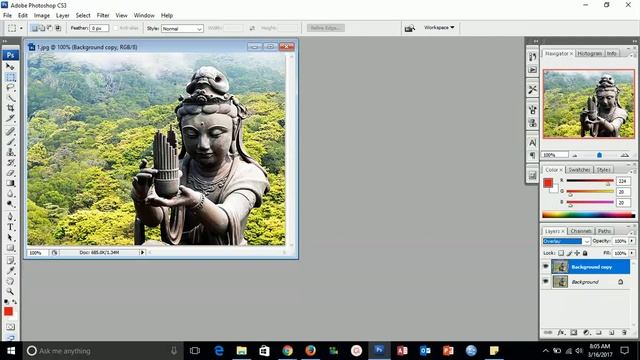Select the Brush tool

(x=10, y=142)
